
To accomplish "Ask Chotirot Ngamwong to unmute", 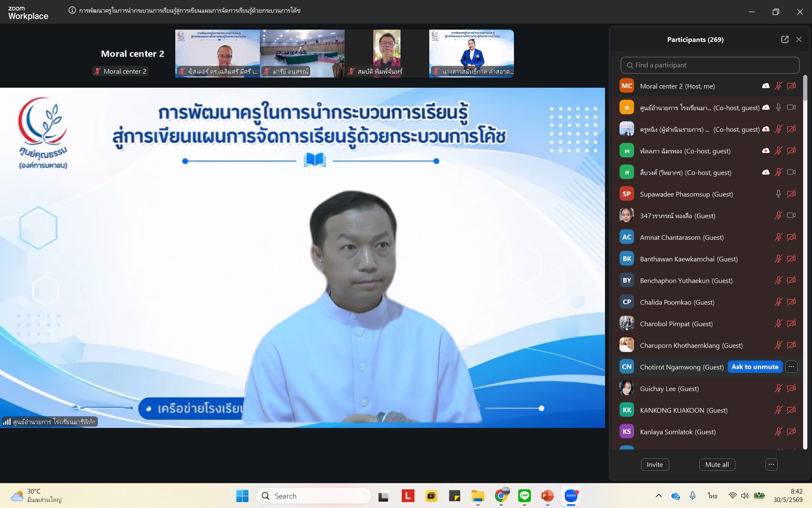I will click(x=755, y=367).
